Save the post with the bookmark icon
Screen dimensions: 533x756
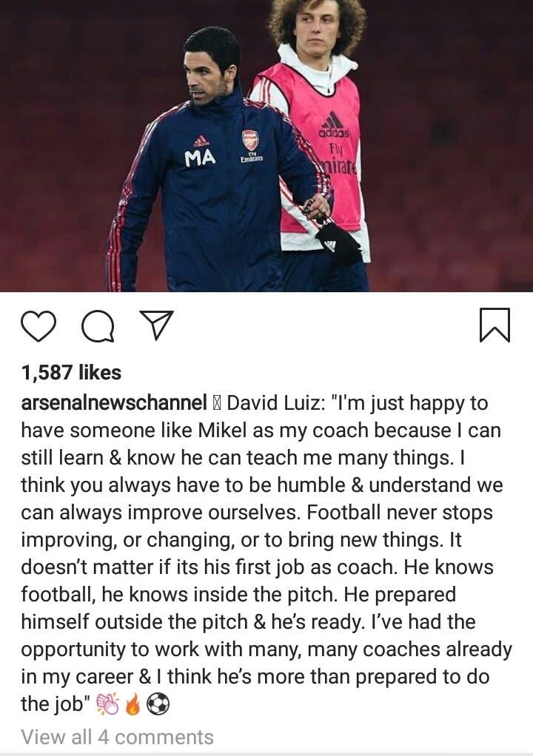click(495, 325)
